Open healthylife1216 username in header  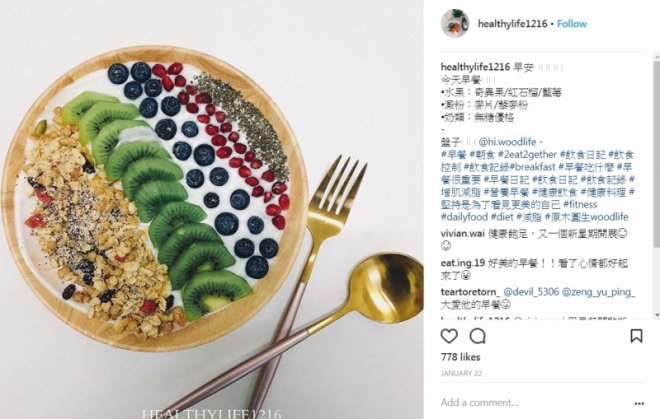point(512,24)
